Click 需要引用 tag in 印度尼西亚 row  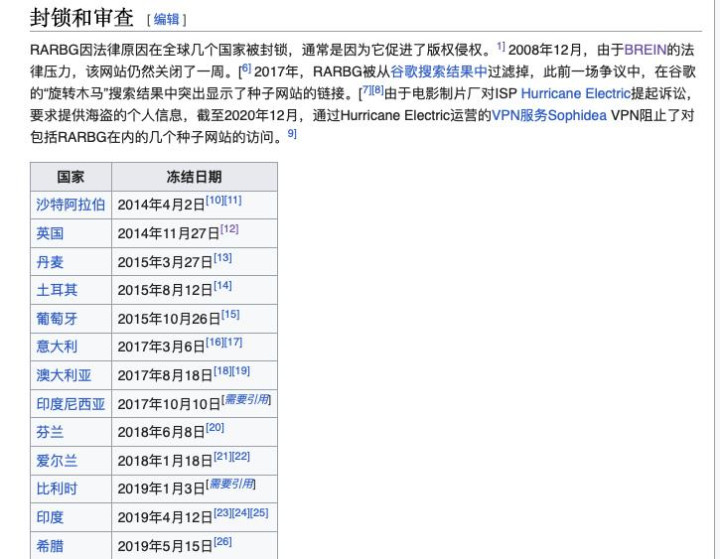247,399
